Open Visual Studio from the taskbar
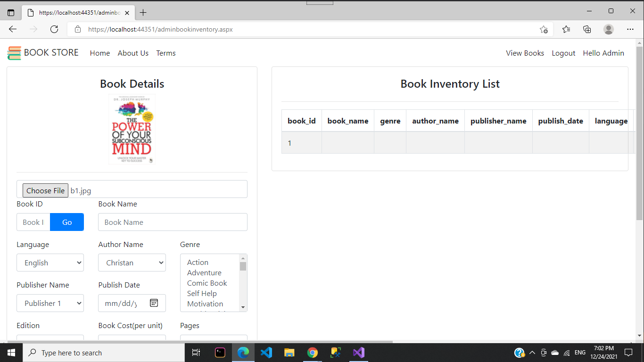The width and height of the screenshot is (644, 362). [x=359, y=352]
